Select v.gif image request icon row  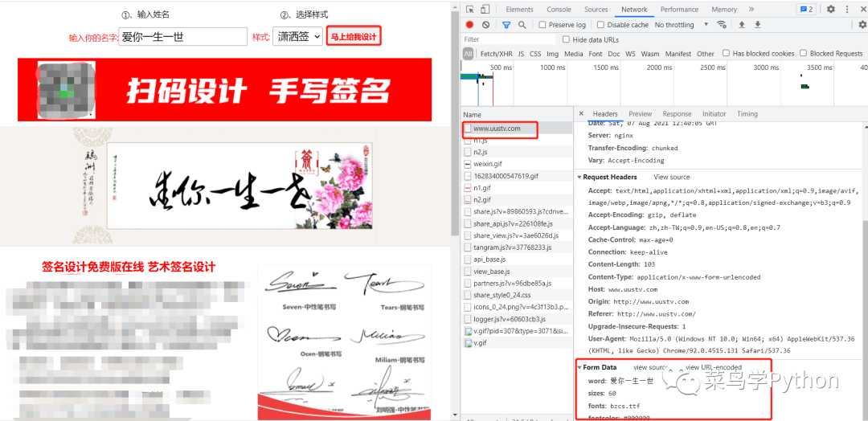(x=518, y=343)
